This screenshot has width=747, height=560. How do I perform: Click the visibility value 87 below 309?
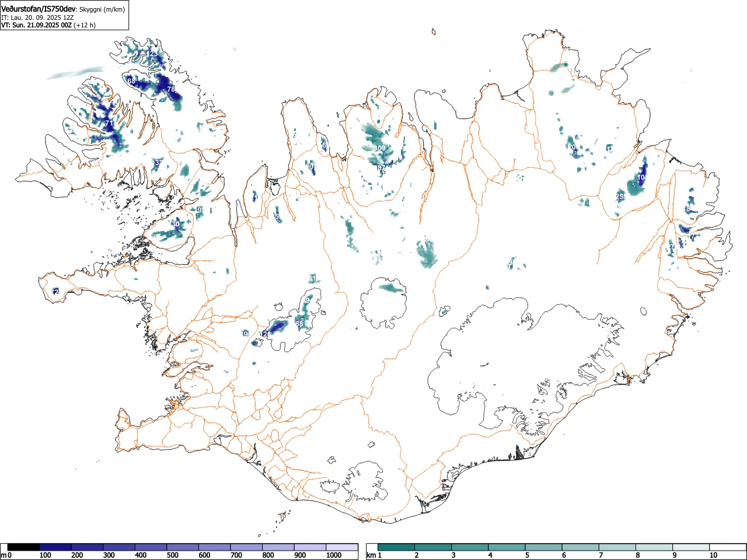[x=381, y=168]
